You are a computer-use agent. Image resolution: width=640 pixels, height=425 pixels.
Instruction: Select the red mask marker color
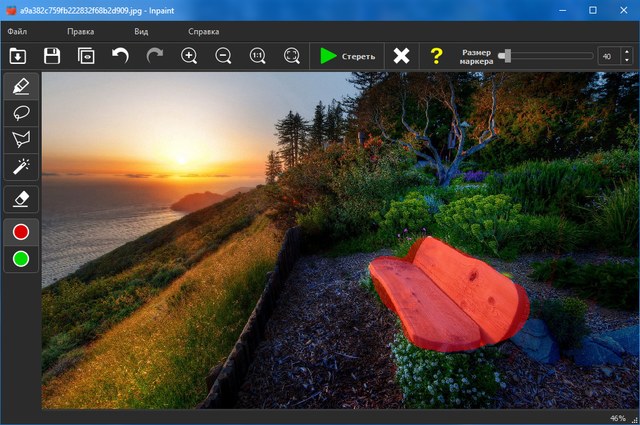(20, 232)
